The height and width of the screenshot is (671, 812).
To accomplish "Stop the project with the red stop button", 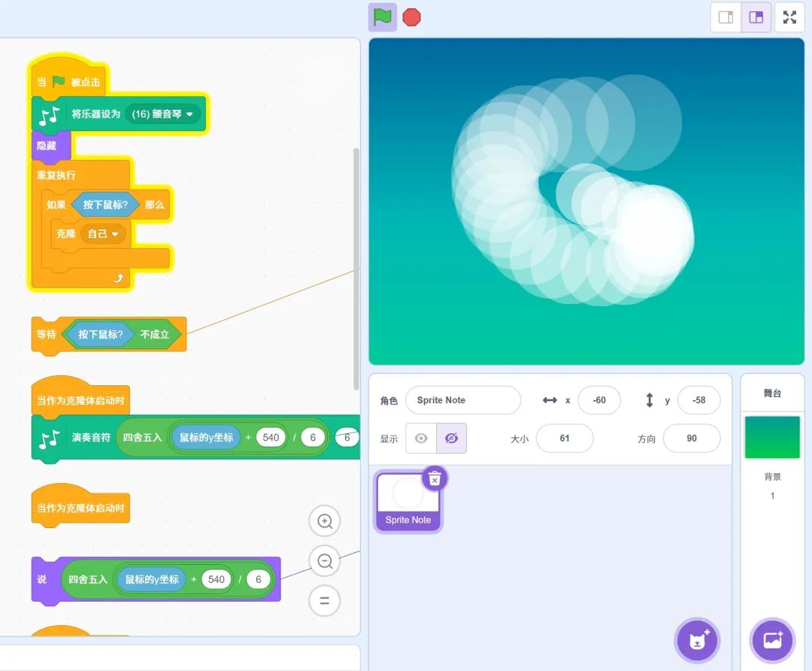I will pos(412,17).
